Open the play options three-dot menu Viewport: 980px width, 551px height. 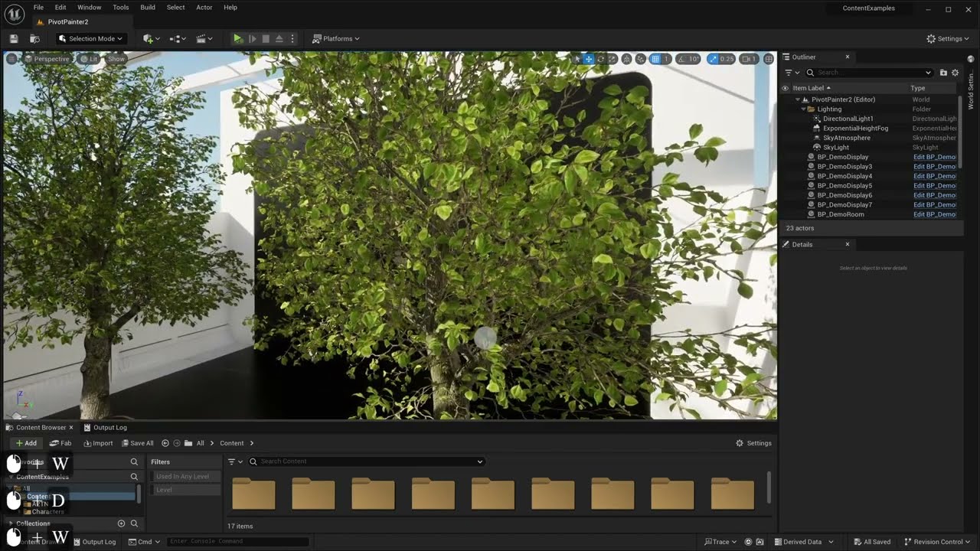292,38
